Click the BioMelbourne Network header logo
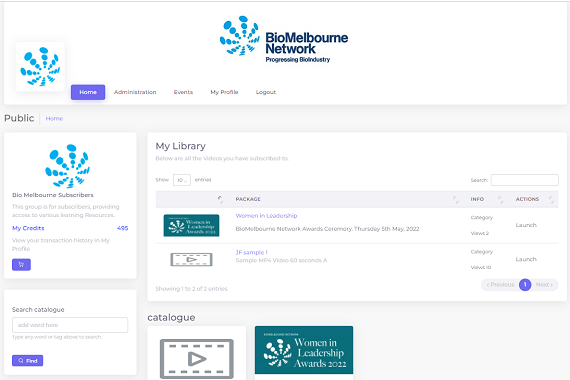 284,40
